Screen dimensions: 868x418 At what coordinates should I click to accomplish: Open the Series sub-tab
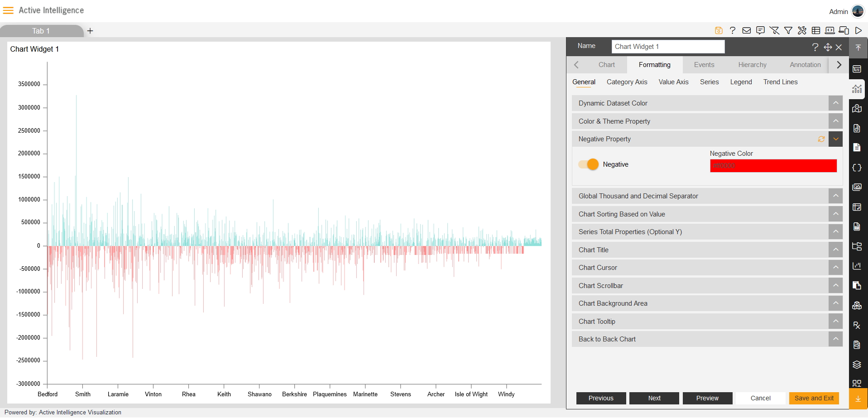pos(709,82)
